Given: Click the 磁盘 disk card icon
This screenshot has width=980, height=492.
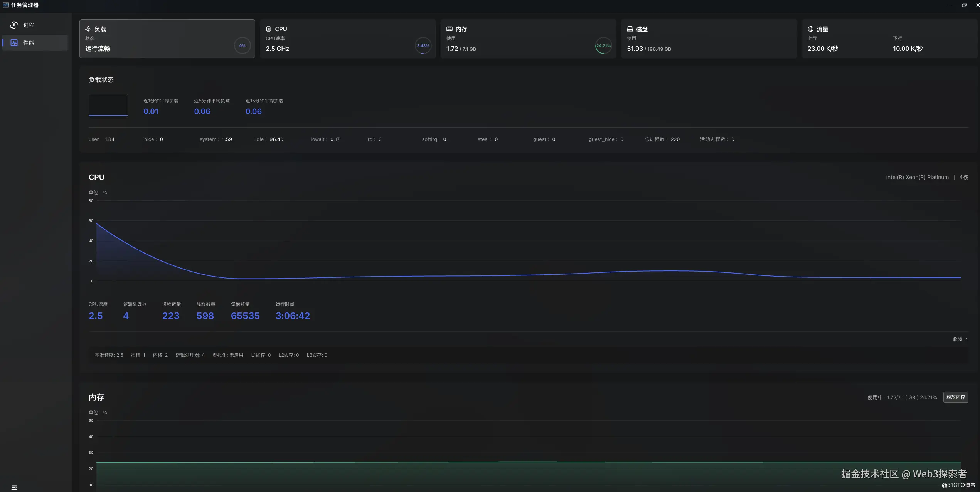Looking at the screenshot, I should 630,29.
